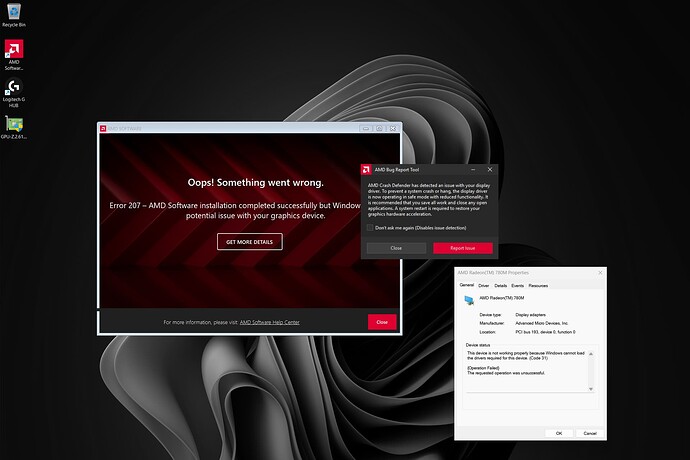The image size is (690, 460).
Task: Click the "Oops! Something went wrong." heading
Action: click(x=255, y=182)
